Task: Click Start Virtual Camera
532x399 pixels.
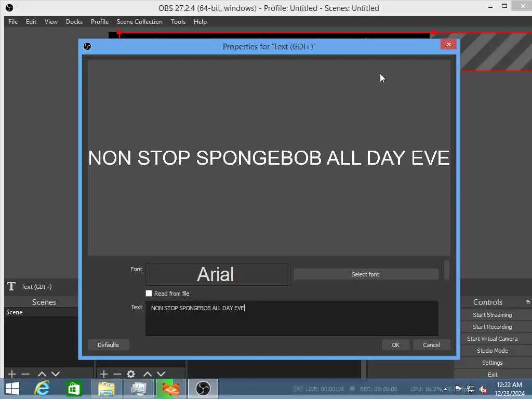Action: (493, 339)
